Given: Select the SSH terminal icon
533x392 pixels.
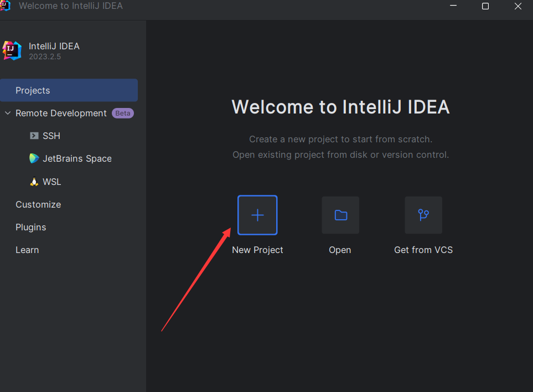Looking at the screenshot, I should click(34, 136).
